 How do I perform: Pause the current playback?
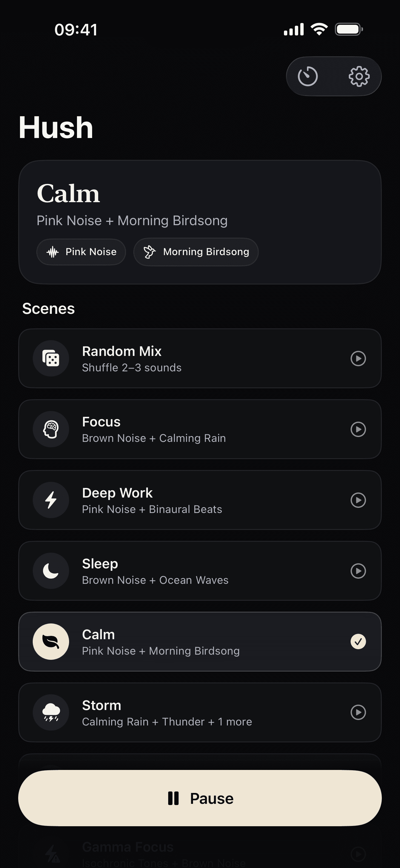coord(200,798)
